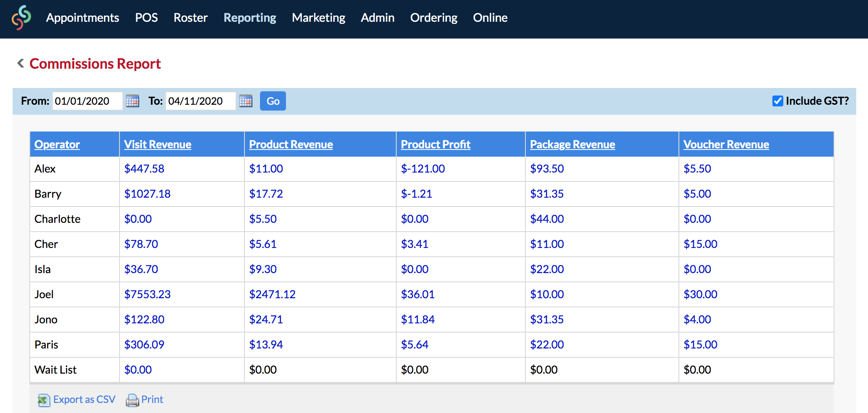The height and width of the screenshot is (413, 868).
Task: Open Joel's visit revenue $7553.23
Action: [147, 294]
